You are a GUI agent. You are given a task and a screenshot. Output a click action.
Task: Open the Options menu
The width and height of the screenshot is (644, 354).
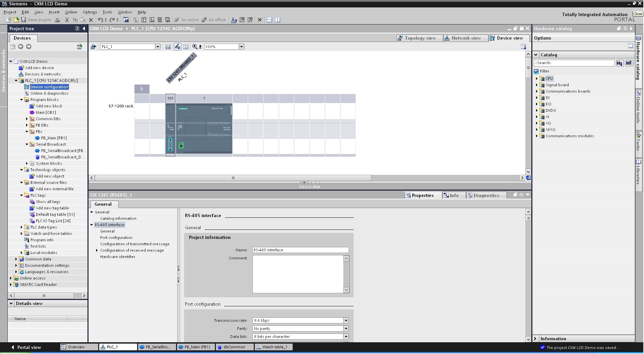(90, 12)
